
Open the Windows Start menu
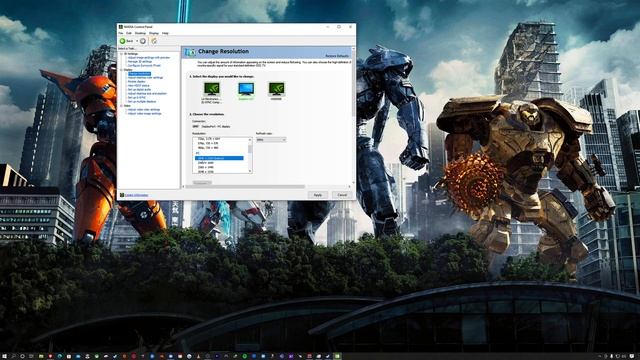tap(5, 356)
